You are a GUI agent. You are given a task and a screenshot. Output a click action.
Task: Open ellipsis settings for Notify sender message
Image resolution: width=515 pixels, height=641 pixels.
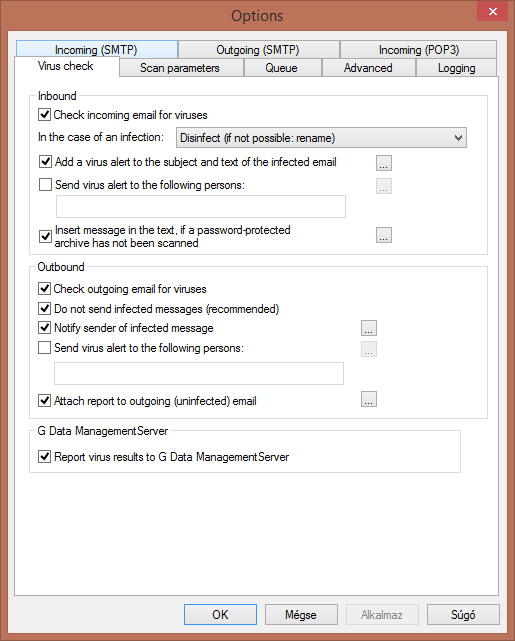[369, 328]
